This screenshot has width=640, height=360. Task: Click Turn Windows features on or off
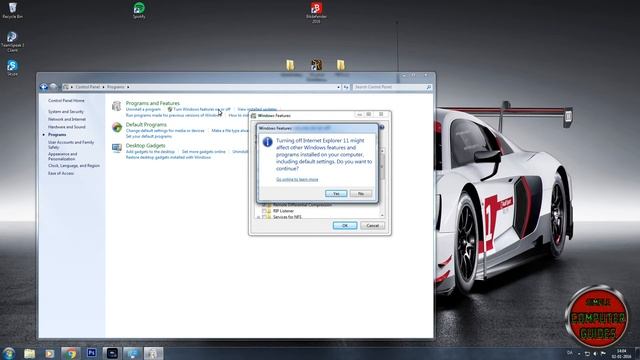(202, 109)
